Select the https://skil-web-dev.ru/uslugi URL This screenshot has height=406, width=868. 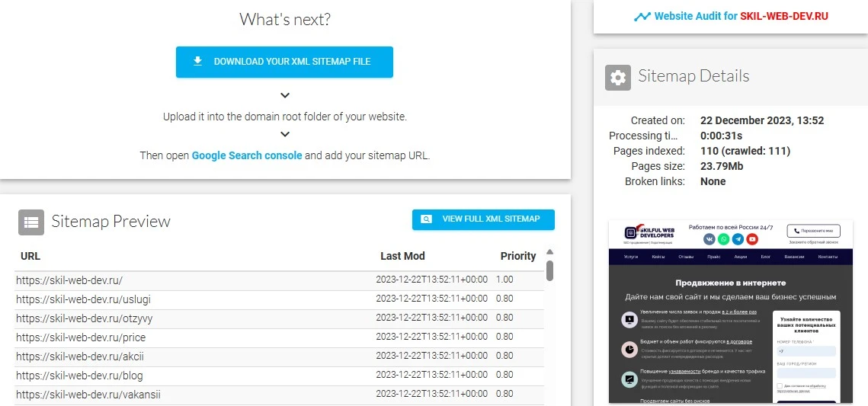(83, 299)
